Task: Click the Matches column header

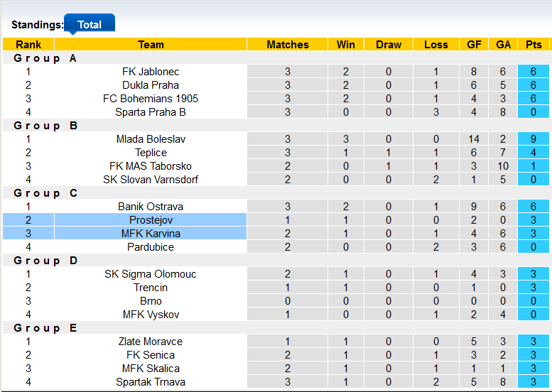Action: (288, 44)
